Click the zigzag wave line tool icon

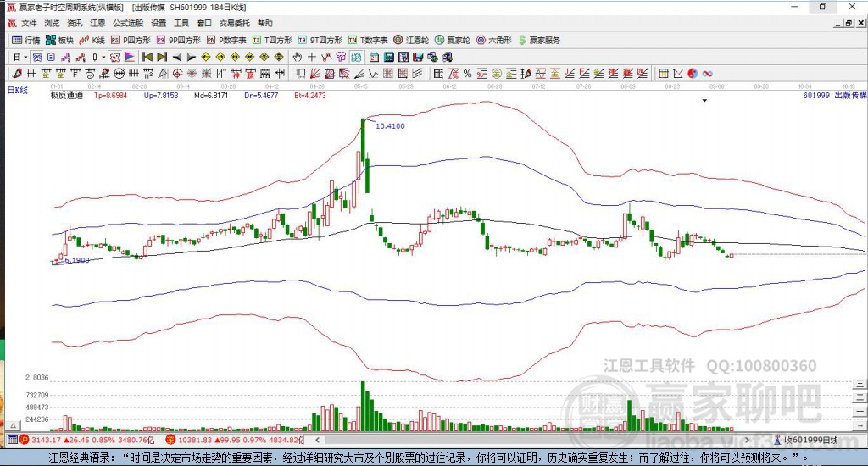coord(374,73)
